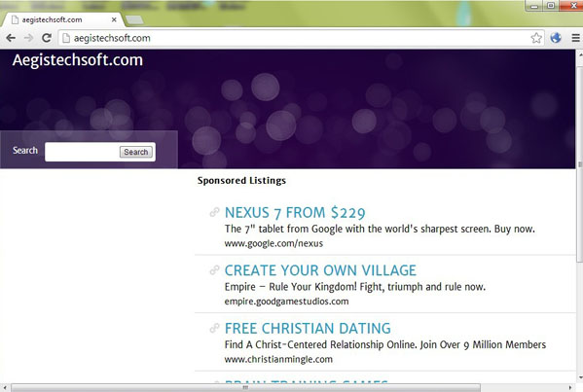
Task: Click link icon beside Free Christian Dating
Action: pos(214,328)
